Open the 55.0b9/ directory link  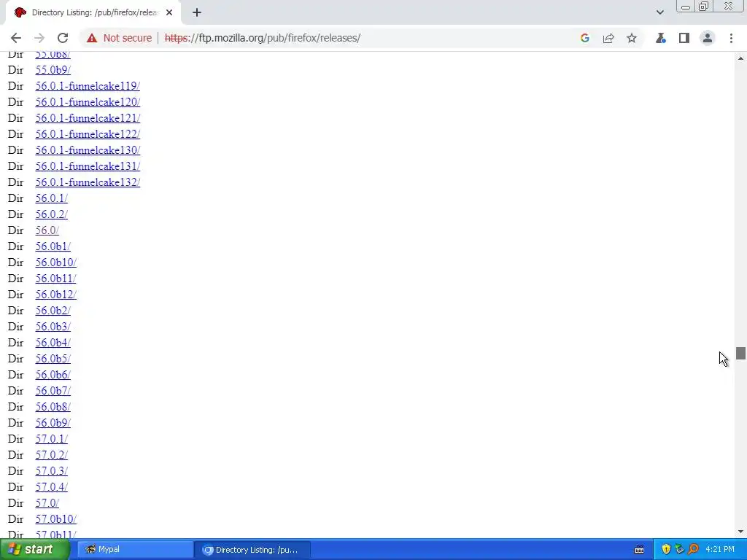(53, 70)
